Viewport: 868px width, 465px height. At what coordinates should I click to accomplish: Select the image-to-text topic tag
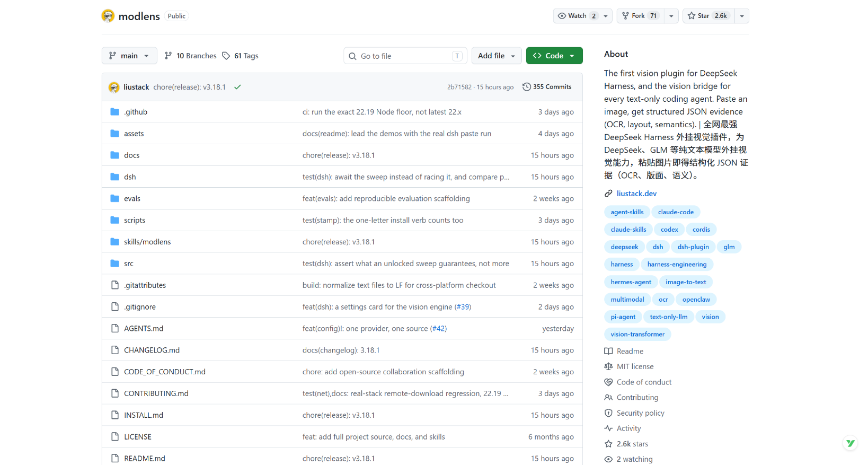(x=686, y=282)
